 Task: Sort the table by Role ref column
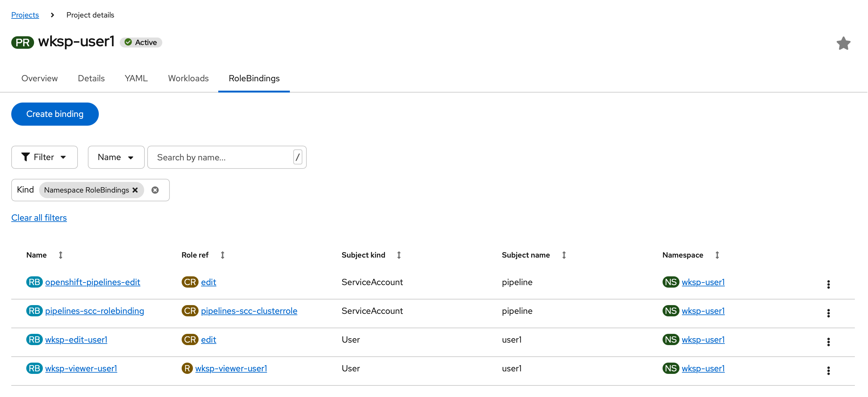pos(223,255)
